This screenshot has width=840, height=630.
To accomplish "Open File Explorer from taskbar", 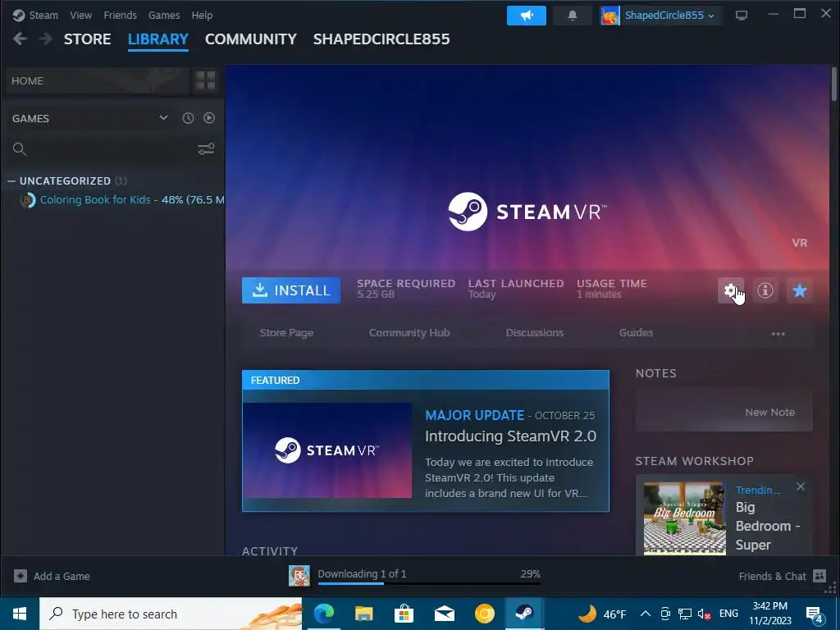I will (x=363, y=614).
